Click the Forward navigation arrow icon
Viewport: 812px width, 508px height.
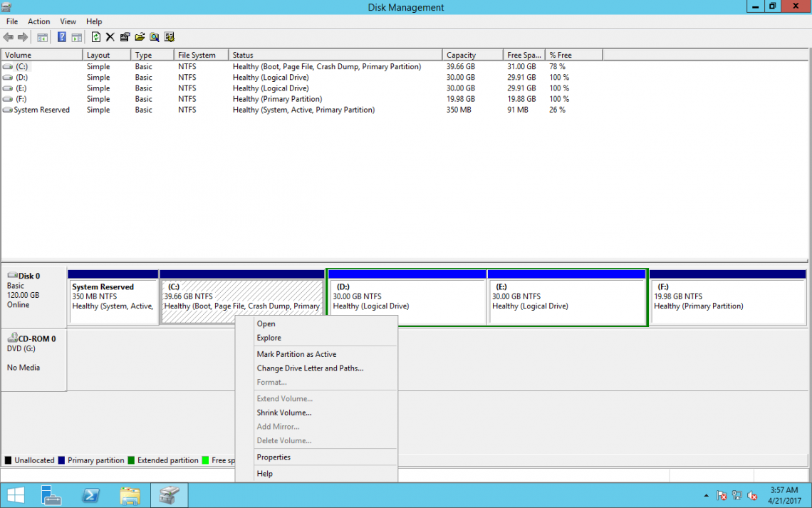pyautogui.click(x=23, y=36)
